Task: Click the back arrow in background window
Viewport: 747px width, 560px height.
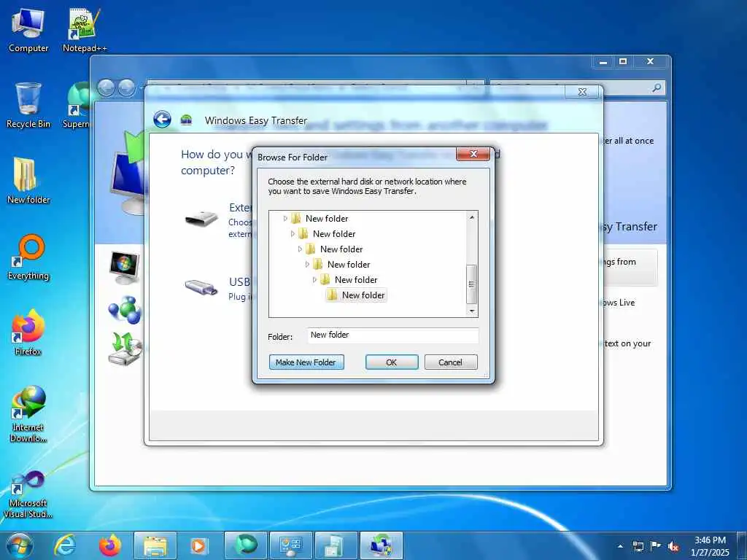Action: point(106,87)
